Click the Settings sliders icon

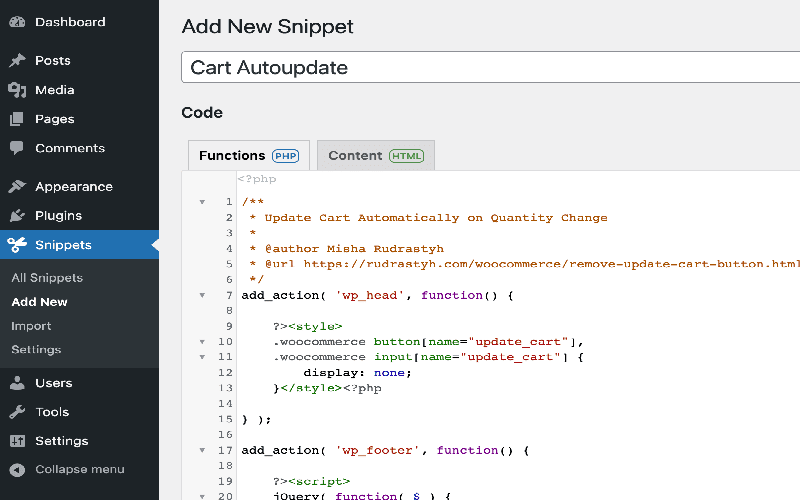(17, 441)
